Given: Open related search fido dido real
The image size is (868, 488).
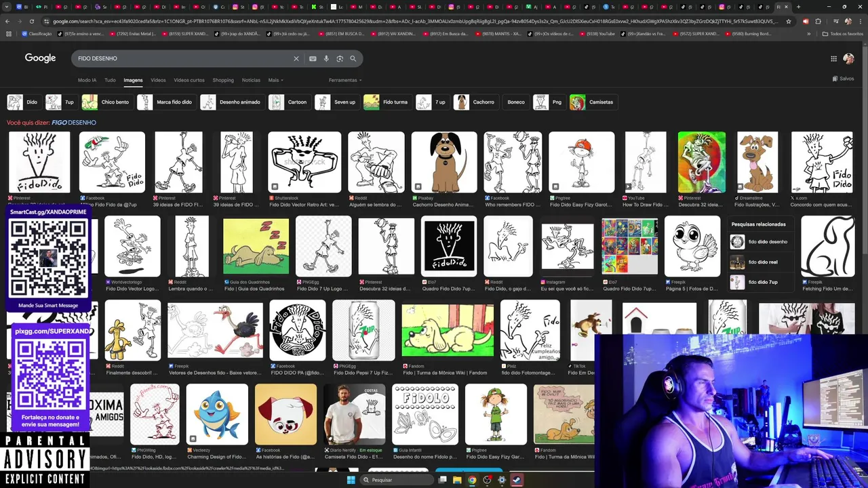Looking at the screenshot, I should click(x=760, y=262).
